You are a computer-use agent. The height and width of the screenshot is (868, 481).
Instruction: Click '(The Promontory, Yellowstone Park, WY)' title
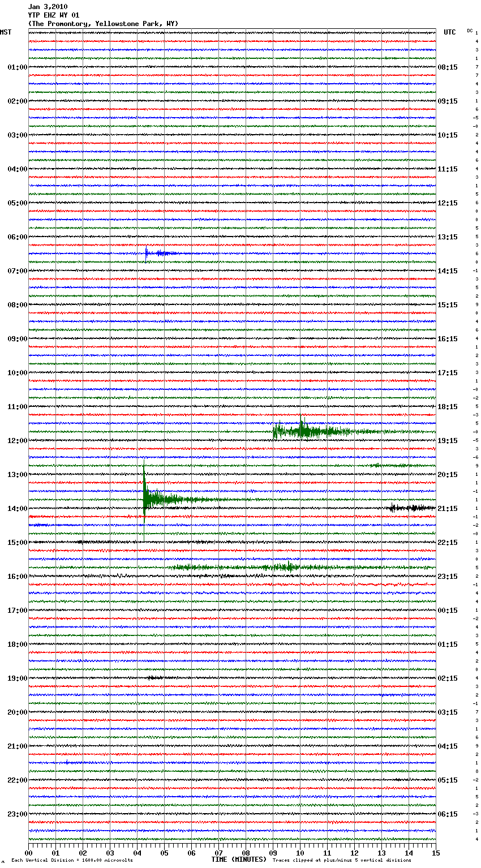(103, 24)
